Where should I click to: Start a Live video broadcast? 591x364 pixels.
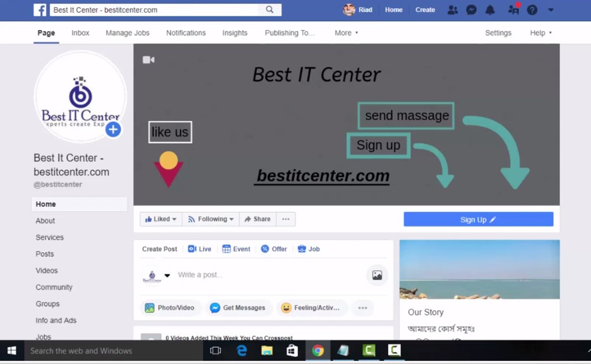pyautogui.click(x=200, y=249)
